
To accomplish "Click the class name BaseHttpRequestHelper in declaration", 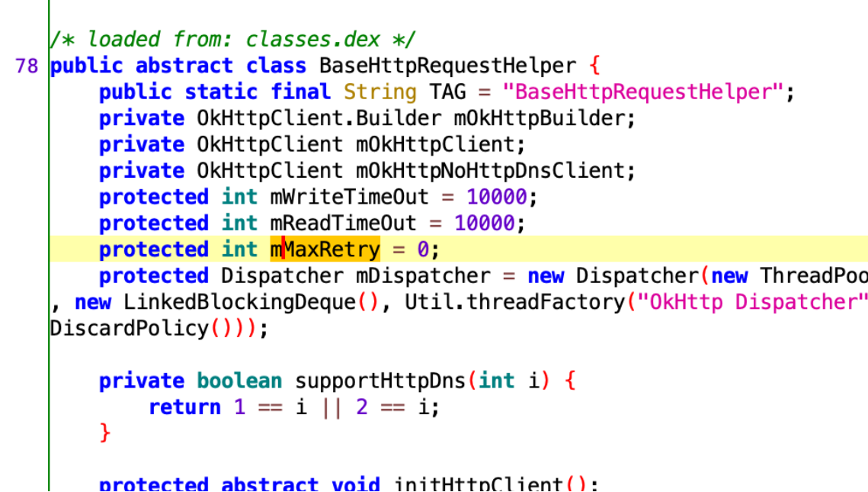I will (x=448, y=66).
